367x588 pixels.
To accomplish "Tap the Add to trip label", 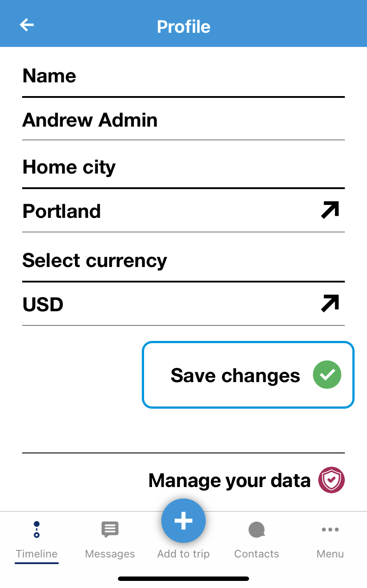I will pos(183,554).
